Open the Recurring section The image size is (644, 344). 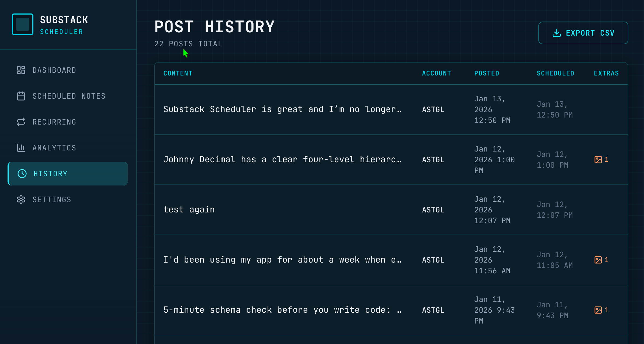point(54,122)
